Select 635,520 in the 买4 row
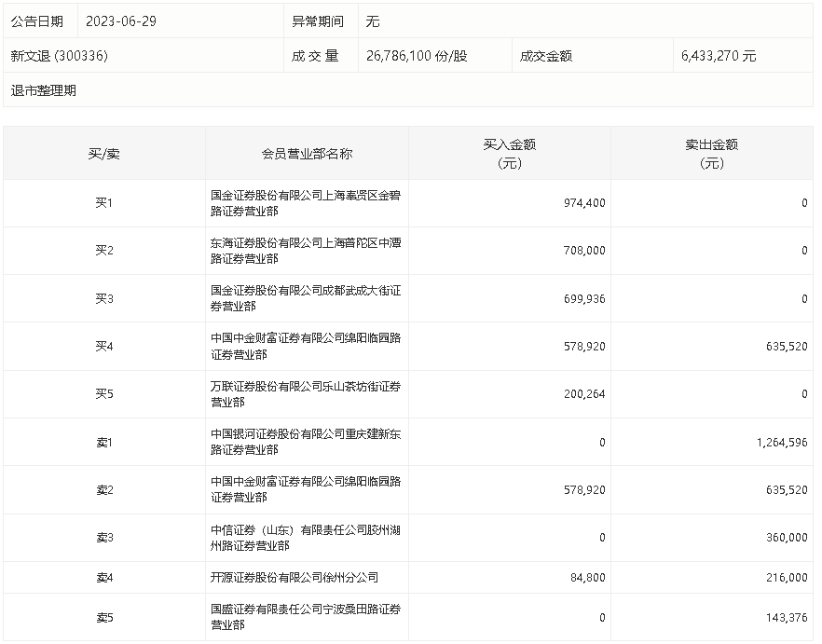The width and height of the screenshot is (822, 644). (x=787, y=347)
